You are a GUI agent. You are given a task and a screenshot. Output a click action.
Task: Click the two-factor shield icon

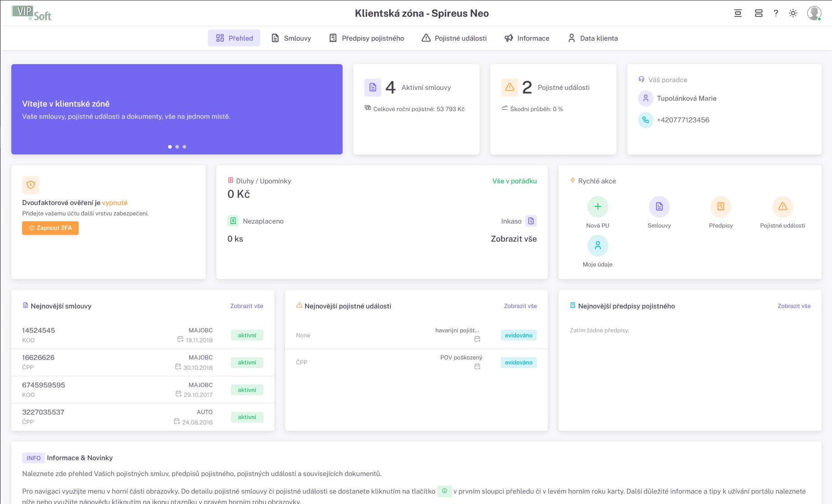coord(31,185)
